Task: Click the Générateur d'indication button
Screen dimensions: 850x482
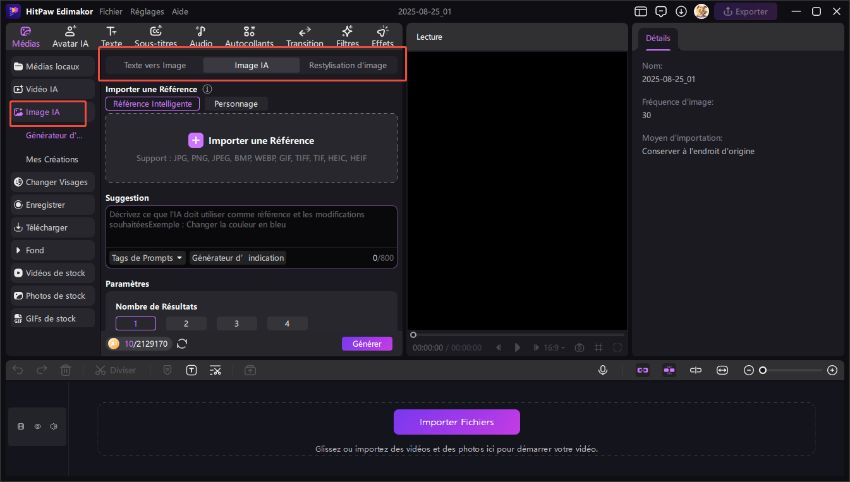Action: pyautogui.click(x=237, y=258)
